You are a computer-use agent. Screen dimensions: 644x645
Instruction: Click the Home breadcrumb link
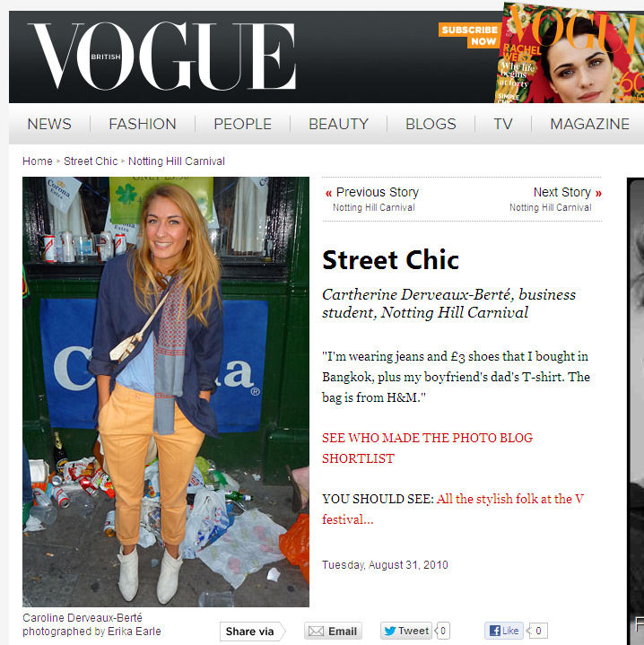coord(38,161)
